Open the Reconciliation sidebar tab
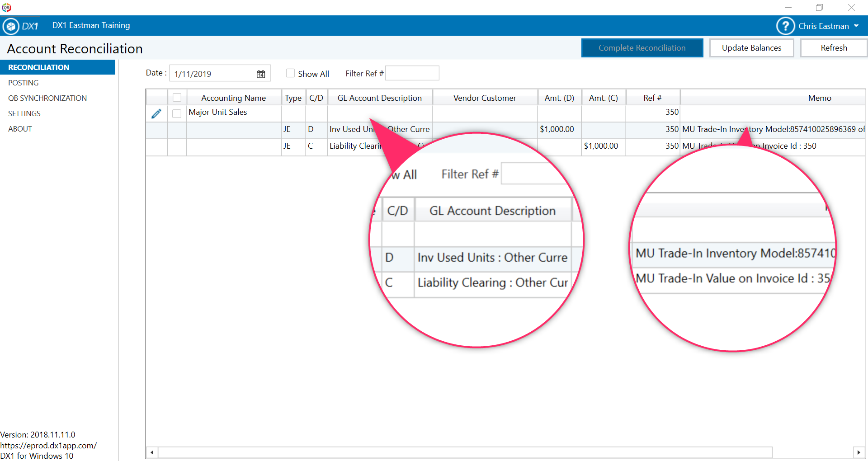The image size is (868, 461). click(58, 67)
